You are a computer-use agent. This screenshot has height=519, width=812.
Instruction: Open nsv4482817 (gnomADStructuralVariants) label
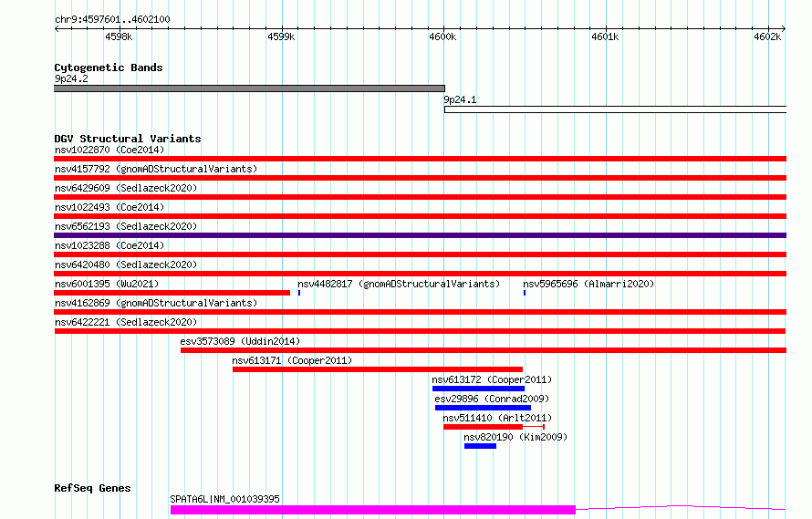pos(399,284)
